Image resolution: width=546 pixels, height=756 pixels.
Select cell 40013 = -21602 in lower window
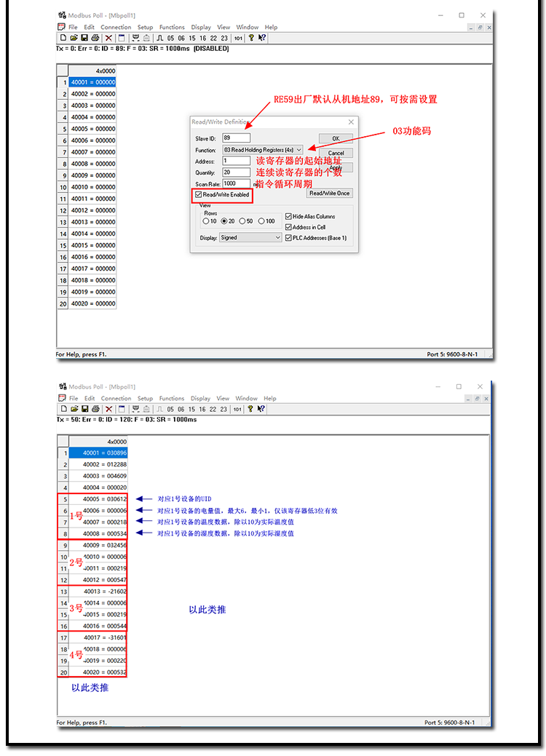click(x=98, y=592)
